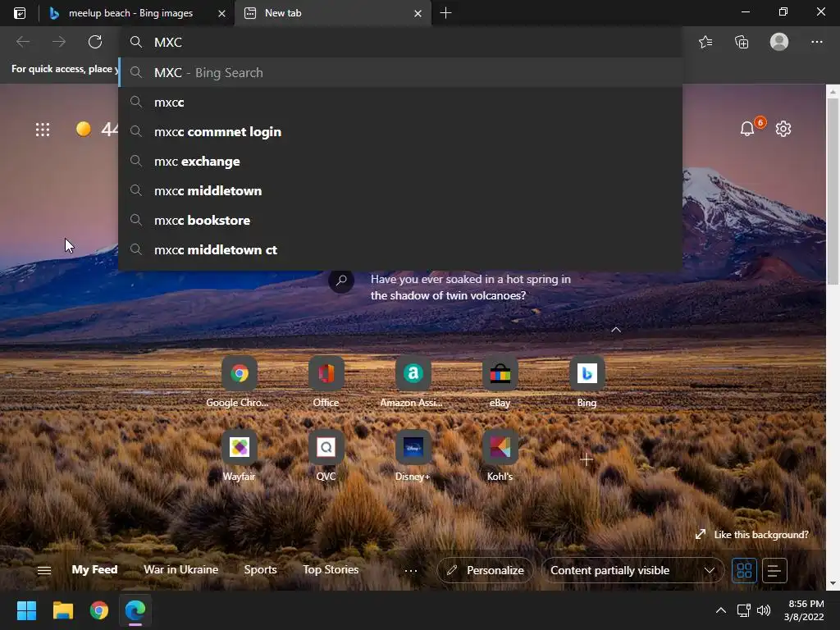Choose the plain mxcc suggestion
840x630 pixels.
click(400, 102)
